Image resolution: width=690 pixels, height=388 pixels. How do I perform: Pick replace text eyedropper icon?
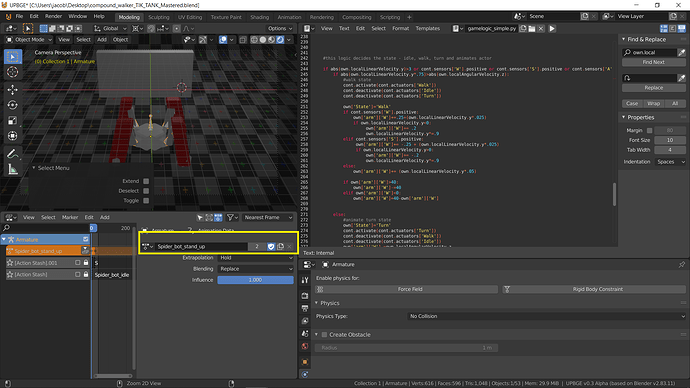(x=681, y=78)
